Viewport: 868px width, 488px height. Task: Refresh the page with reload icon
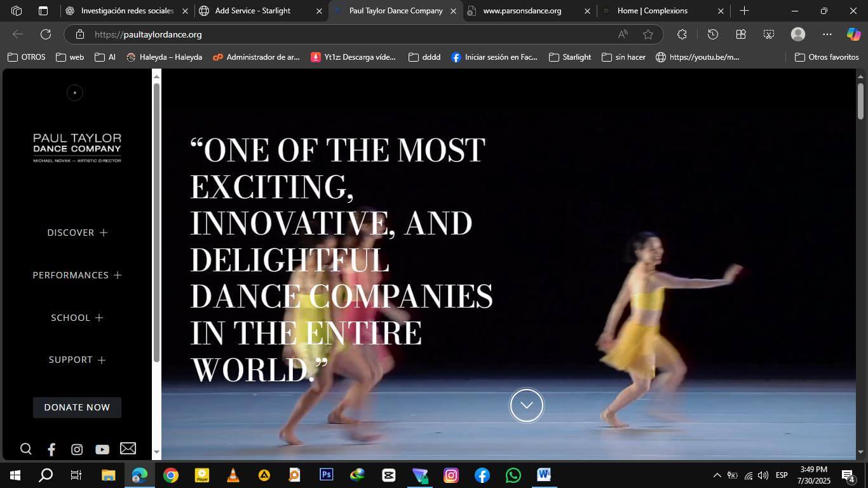click(x=46, y=34)
